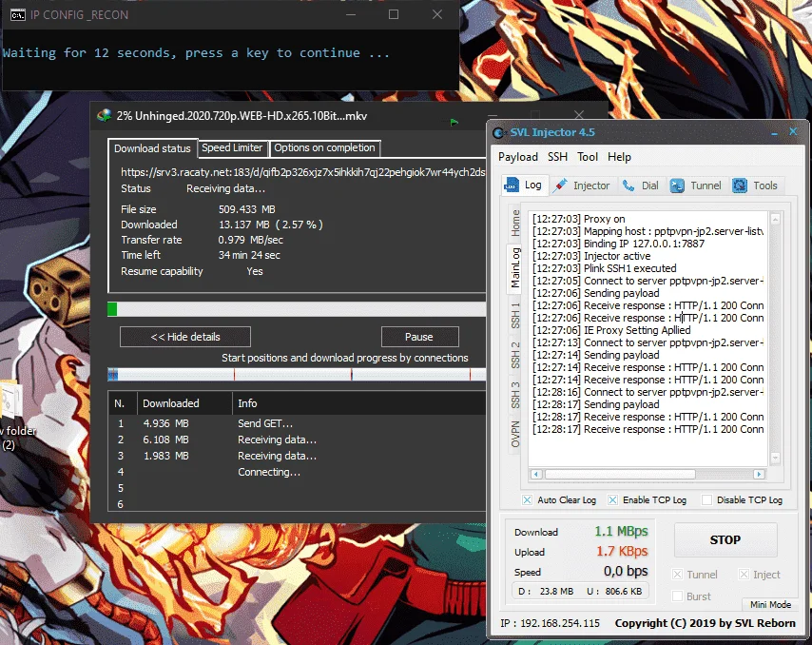
Task: Open the Payload menu
Action: coord(518,157)
